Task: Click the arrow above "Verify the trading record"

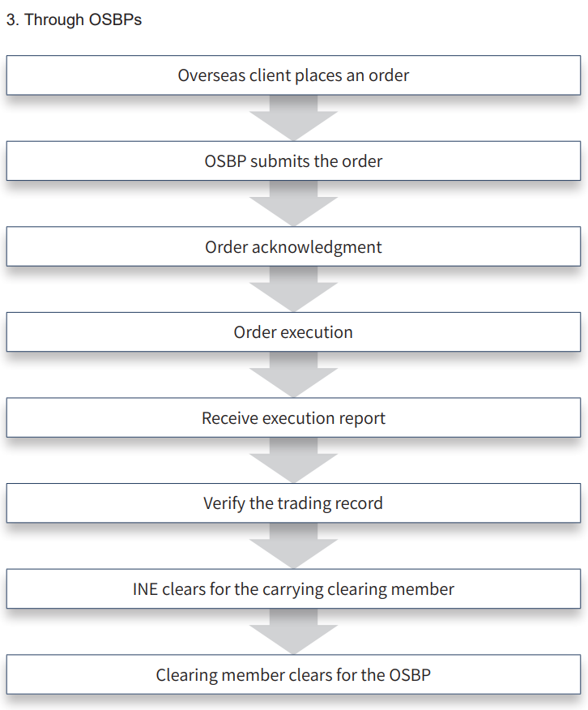Action: pos(293,461)
